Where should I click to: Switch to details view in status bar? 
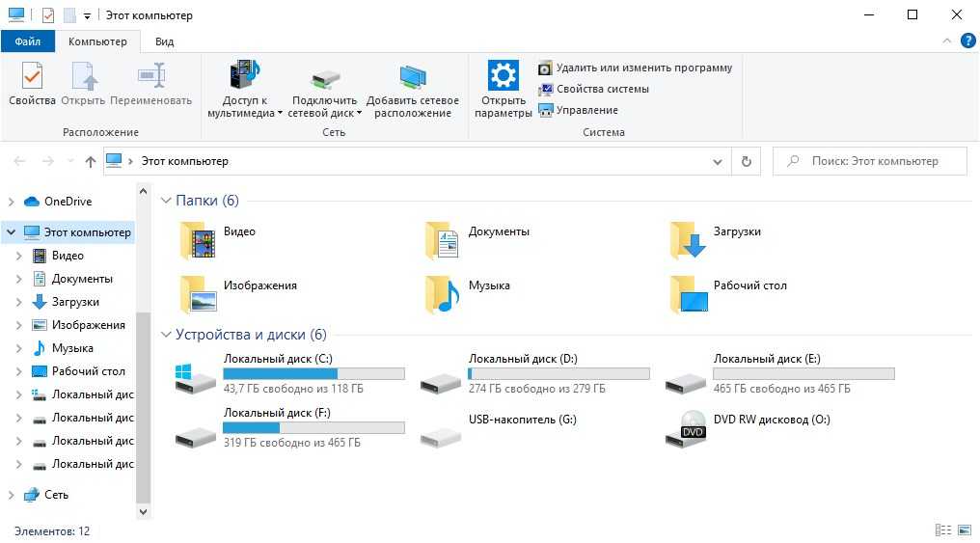943,531
